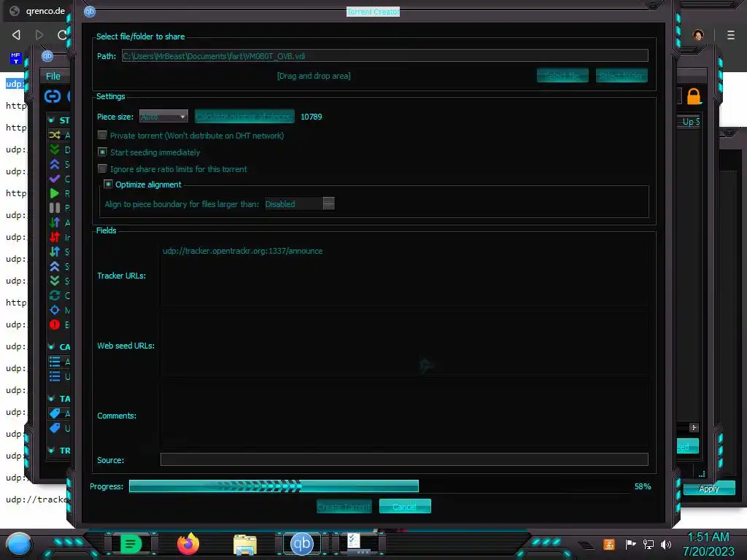747x560 pixels.
Task: Select the All status filter shuffle icon
Action: point(54,135)
